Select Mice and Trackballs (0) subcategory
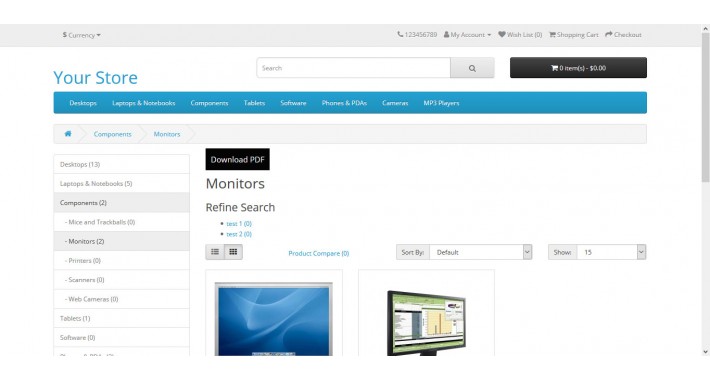The height and width of the screenshot is (380, 710). pyautogui.click(x=121, y=222)
